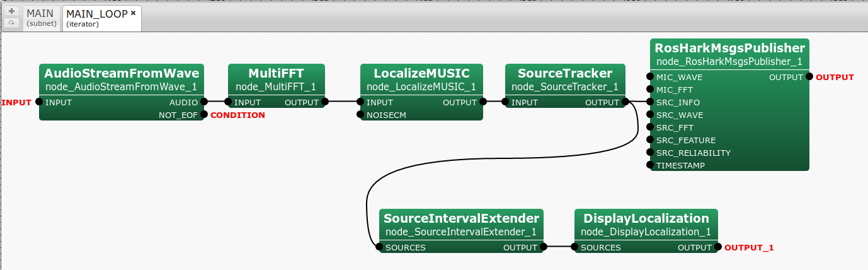
Task: Close the MAIN_LOOP tab
Action: [134, 13]
